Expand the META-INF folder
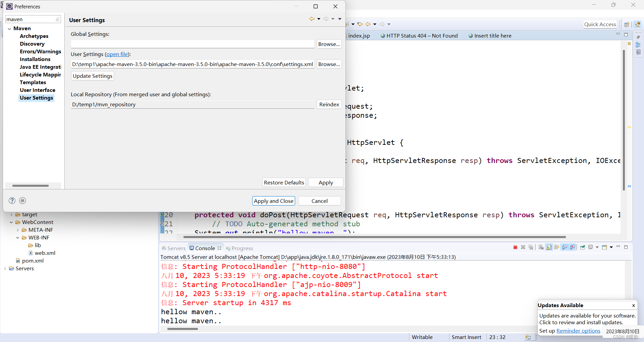This screenshot has height=342, width=644. [18, 230]
